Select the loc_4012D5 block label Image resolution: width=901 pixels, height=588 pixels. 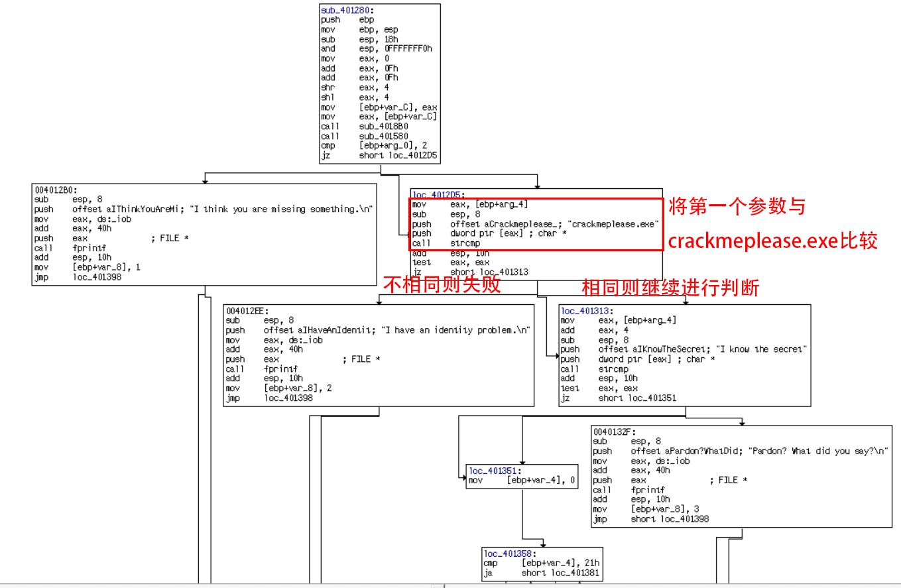[438, 195]
